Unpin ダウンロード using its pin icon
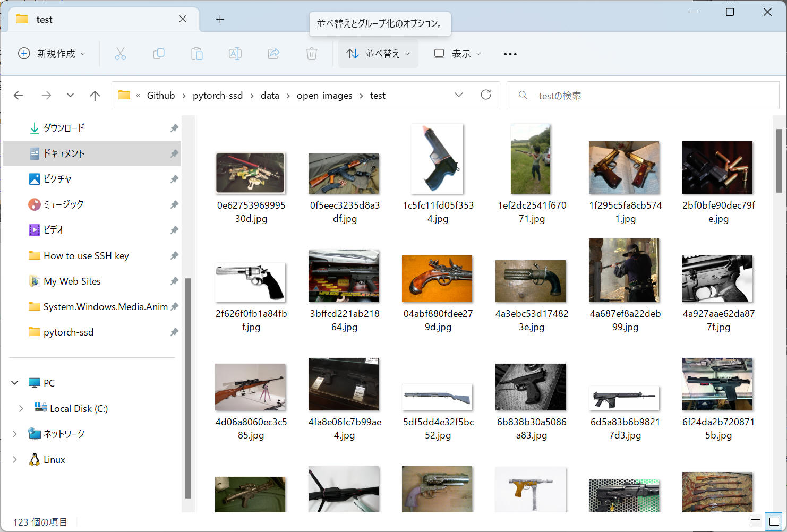Image resolution: width=787 pixels, height=532 pixels. [x=174, y=128]
